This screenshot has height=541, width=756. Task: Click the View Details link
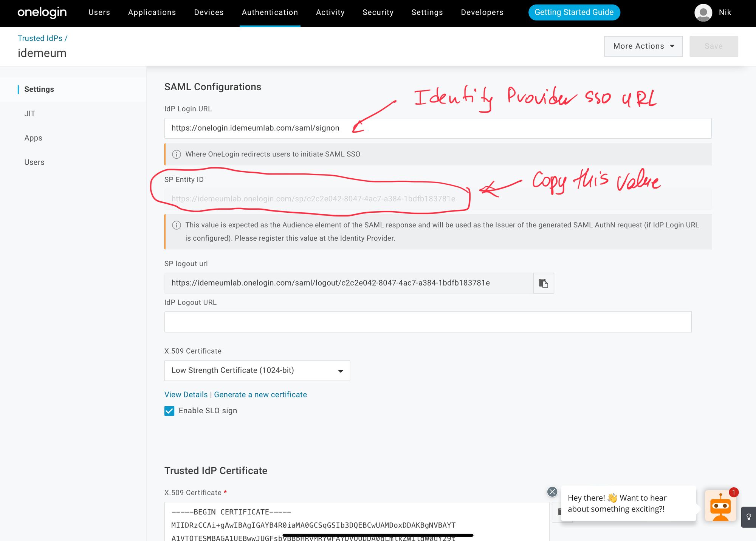186,394
